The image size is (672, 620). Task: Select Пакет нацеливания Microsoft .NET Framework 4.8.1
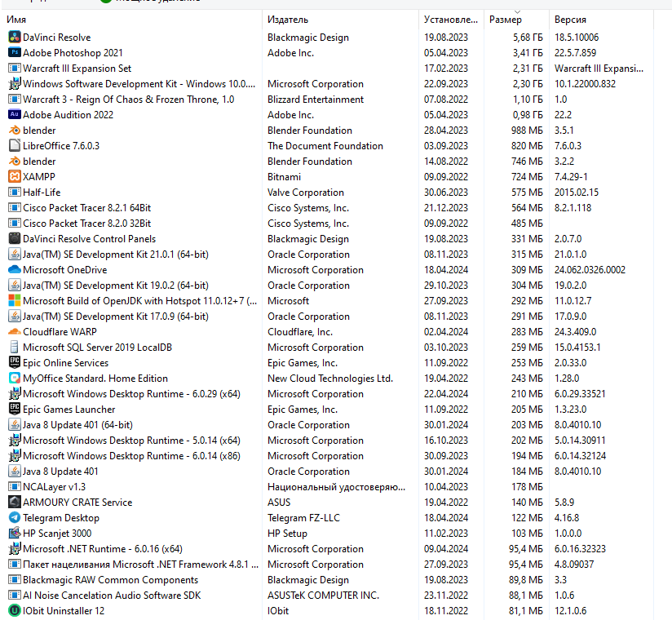tap(140, 565)
